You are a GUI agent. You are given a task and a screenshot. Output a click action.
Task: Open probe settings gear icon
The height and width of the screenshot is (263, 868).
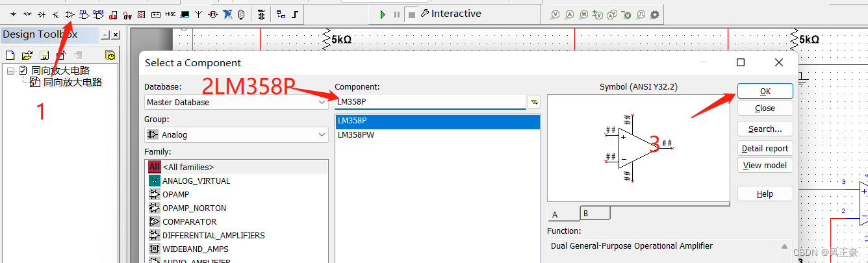point(654,14)
